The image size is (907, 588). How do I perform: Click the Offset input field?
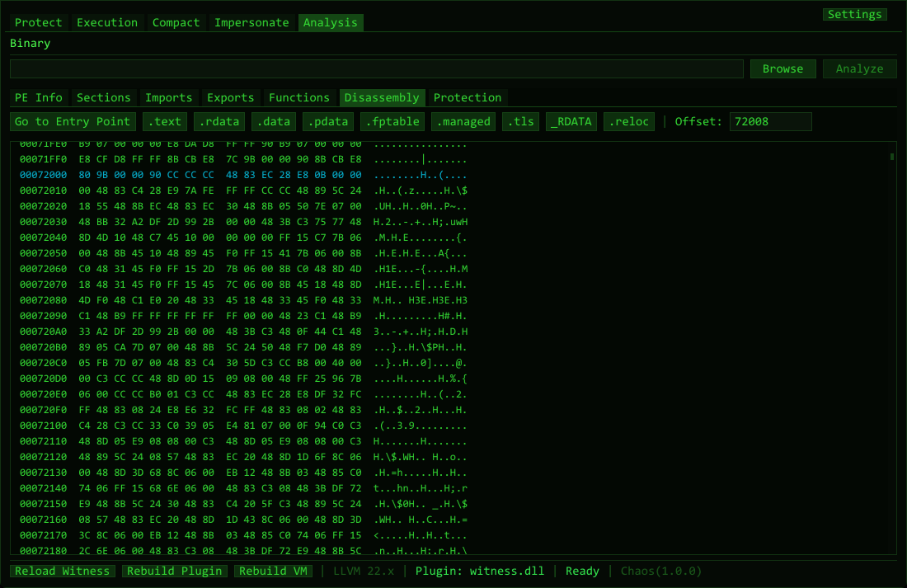[x=770, y=122]
